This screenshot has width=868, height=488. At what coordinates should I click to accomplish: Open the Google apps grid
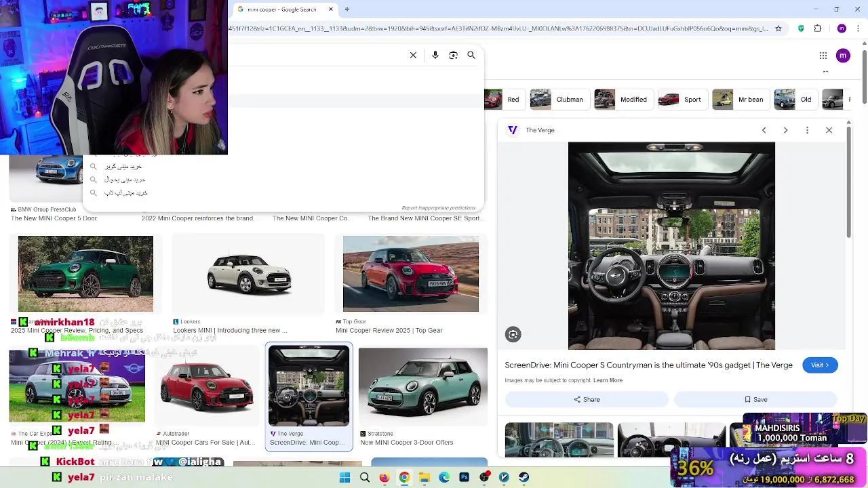[x=823, y=56]
